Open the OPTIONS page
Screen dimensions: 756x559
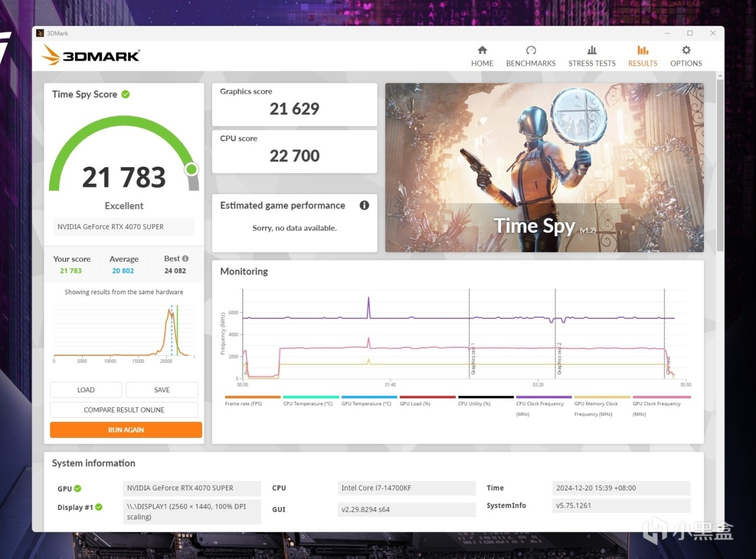coord(686,56)
